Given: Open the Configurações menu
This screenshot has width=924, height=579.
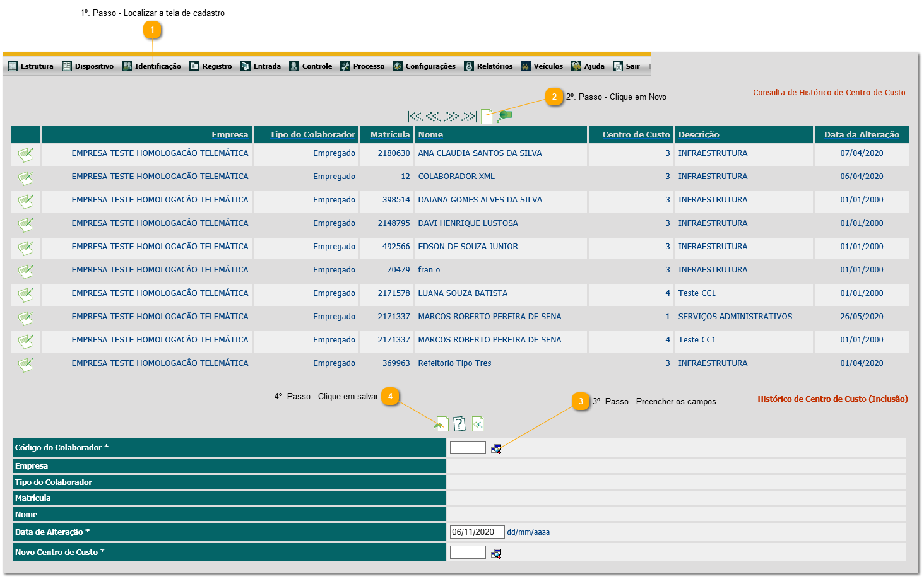Looking at the screenshot, I should click(x=424, y=66).
